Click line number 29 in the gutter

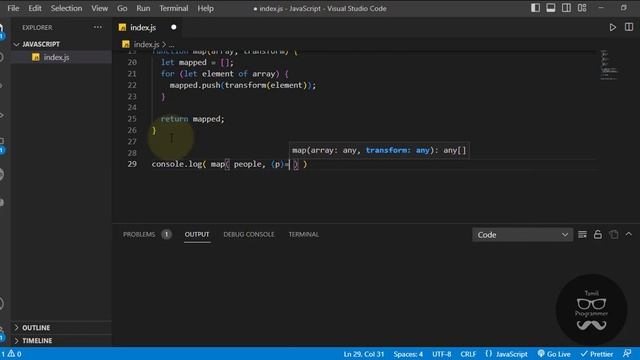132,164
